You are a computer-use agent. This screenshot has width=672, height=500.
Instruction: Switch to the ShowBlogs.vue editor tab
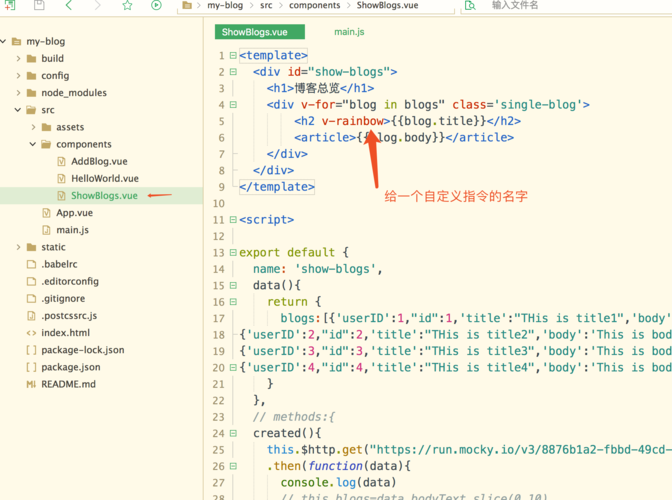coord(260,32)
